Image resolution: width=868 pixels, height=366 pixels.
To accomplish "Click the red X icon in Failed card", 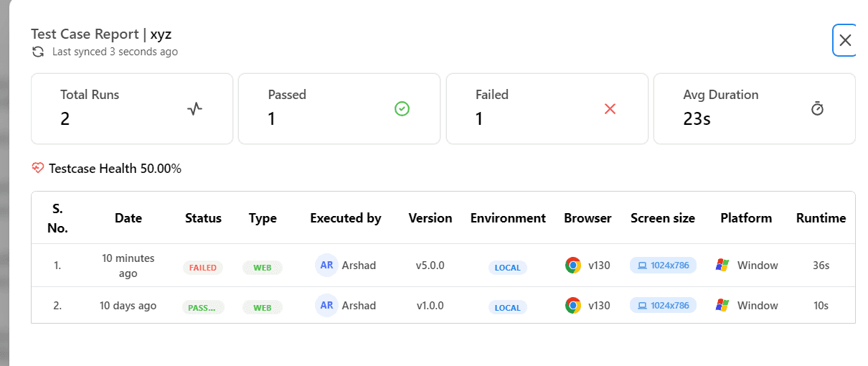I will pos(610,109).
